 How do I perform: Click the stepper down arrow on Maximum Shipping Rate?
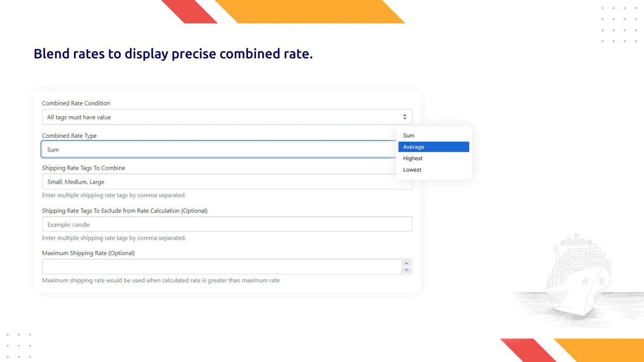point(406,269)
